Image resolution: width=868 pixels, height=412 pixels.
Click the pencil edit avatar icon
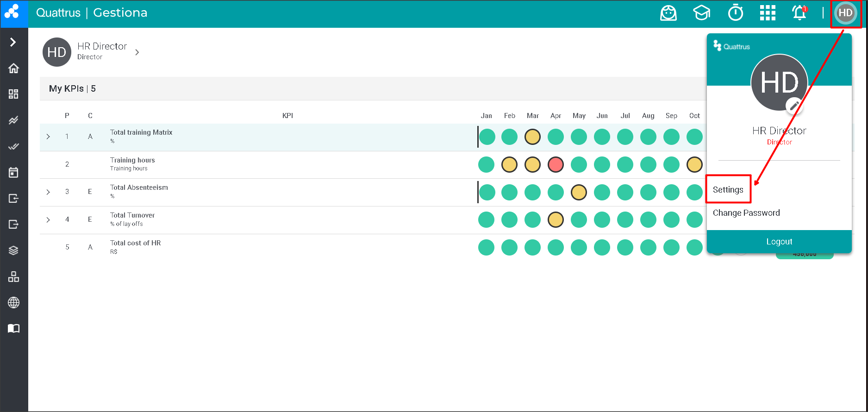point(794,106)
